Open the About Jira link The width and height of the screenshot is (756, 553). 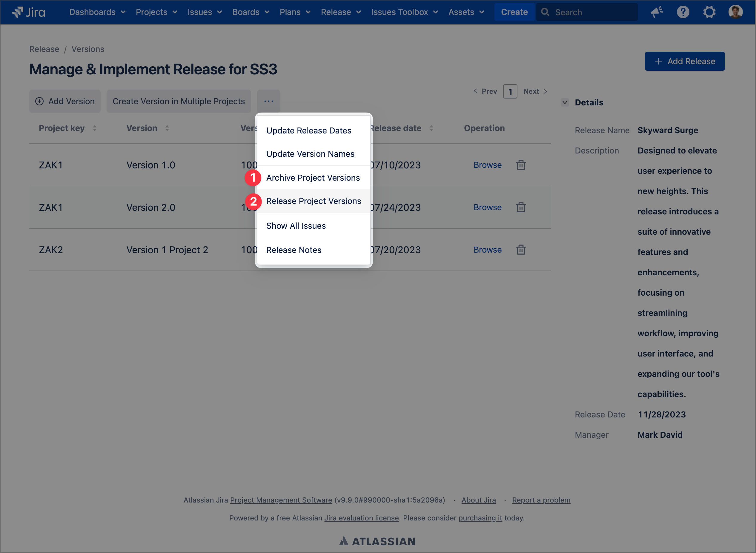pos(479,500)
